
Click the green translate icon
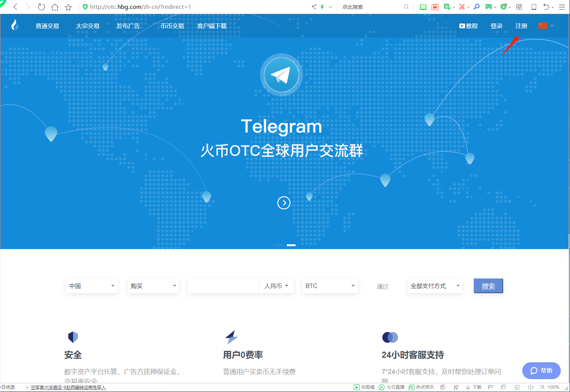(447, 7)
